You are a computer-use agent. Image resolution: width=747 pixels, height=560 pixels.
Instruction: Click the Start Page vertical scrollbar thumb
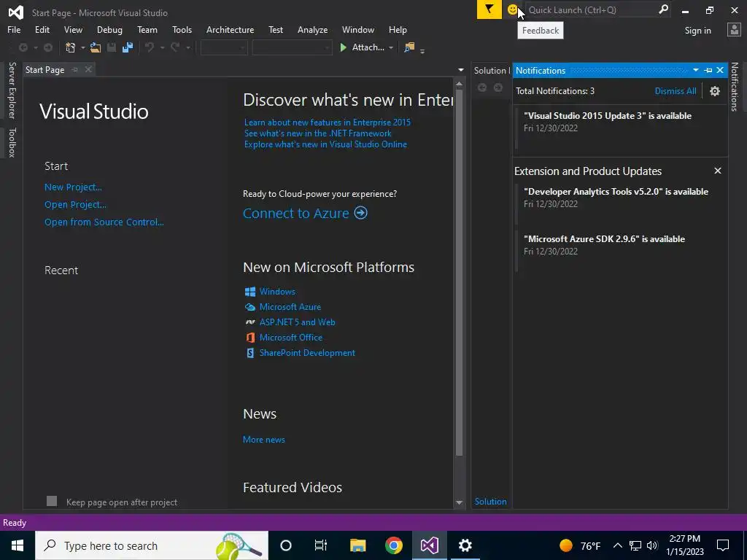click(459, 271)
